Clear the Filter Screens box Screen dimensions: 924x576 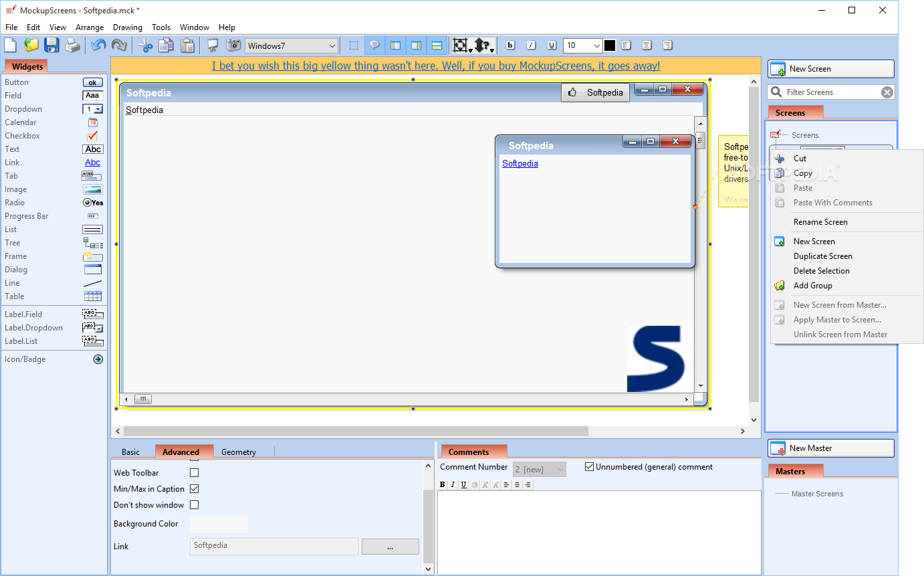887,92
